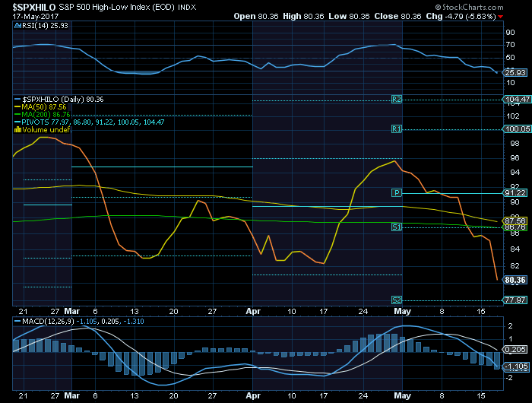This screenshot has width=532, height=403.
Task: Click the S2 pivot marker
Action: pyautogui.click(x=396, y=300)
